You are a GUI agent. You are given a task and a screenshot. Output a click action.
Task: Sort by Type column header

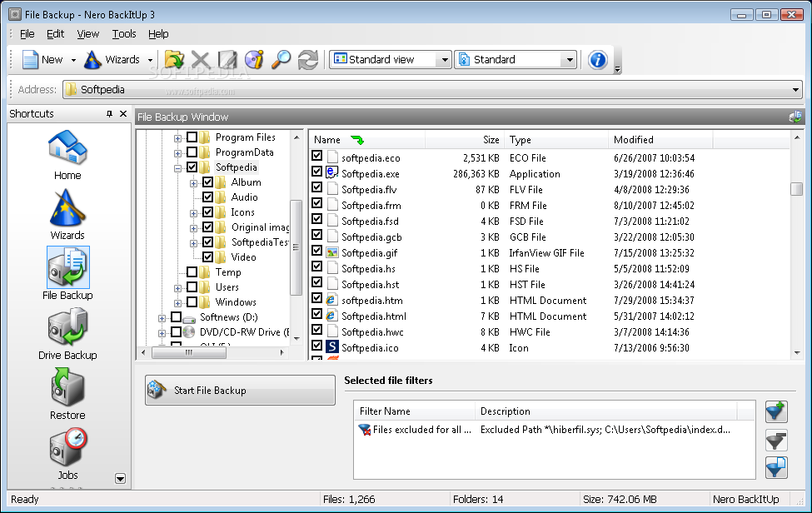(556, 140)
